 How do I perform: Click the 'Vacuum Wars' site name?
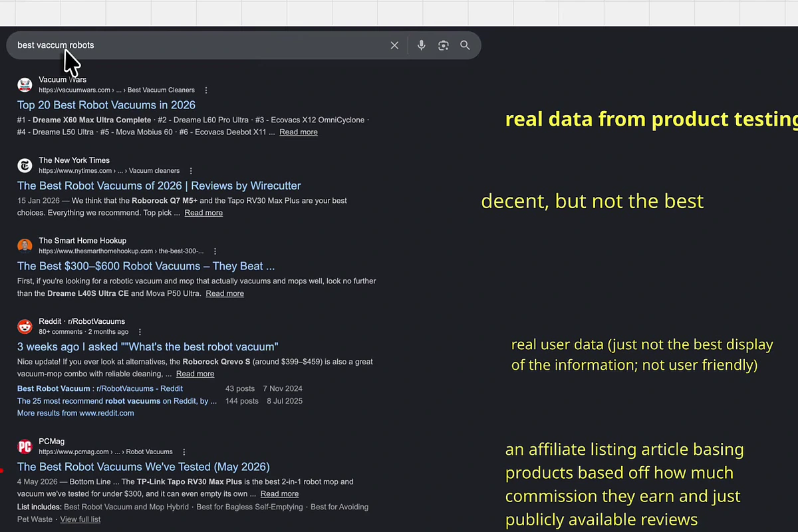(63, 80)
